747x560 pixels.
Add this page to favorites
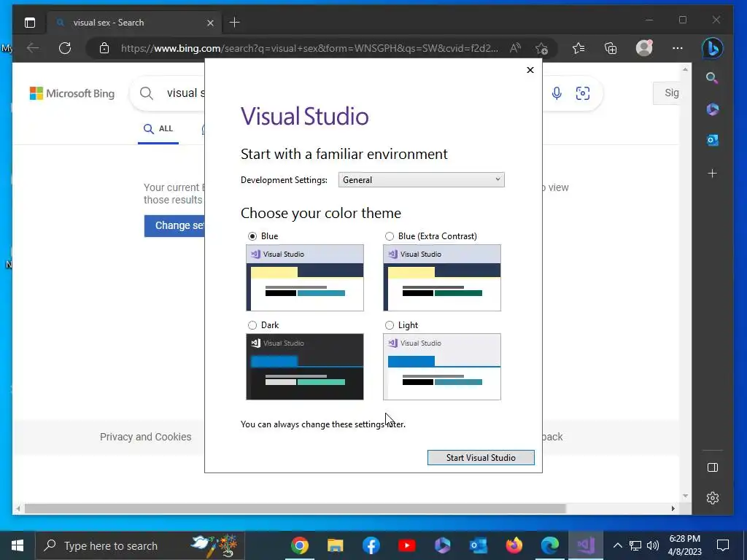pyautogui.click(x=541, y=48)
